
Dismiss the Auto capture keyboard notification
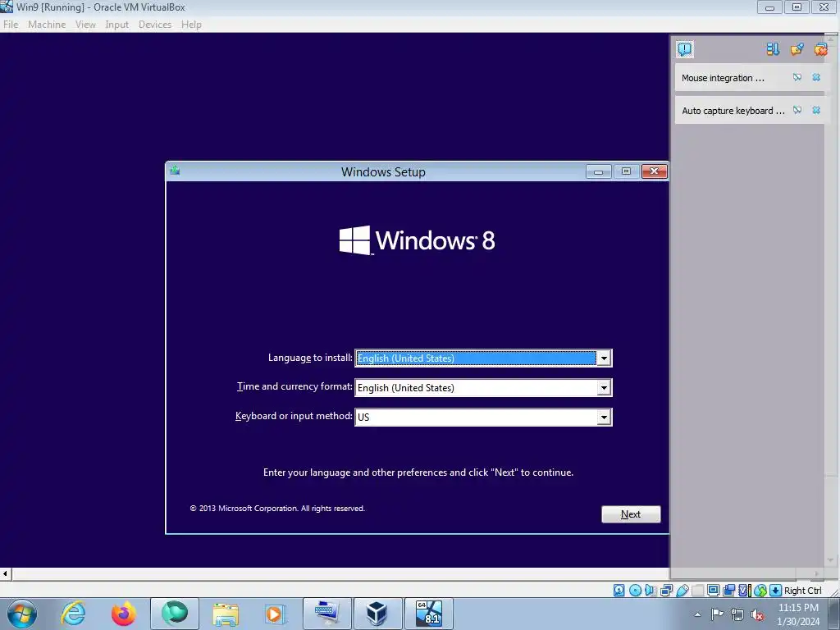pos(816,111)
